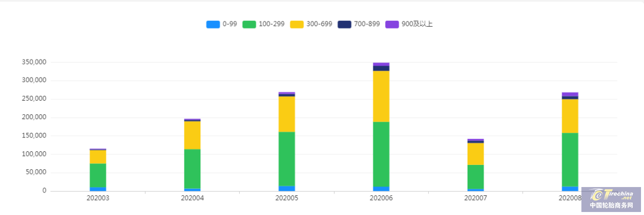
Task: Select the green segment of the 202006 bar
Action: (381, 154)
